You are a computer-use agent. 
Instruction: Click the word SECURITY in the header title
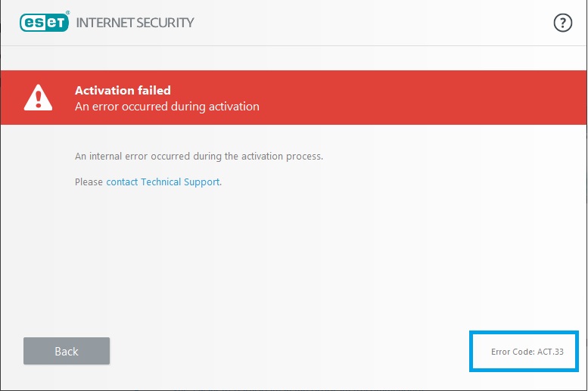point(165,23)
